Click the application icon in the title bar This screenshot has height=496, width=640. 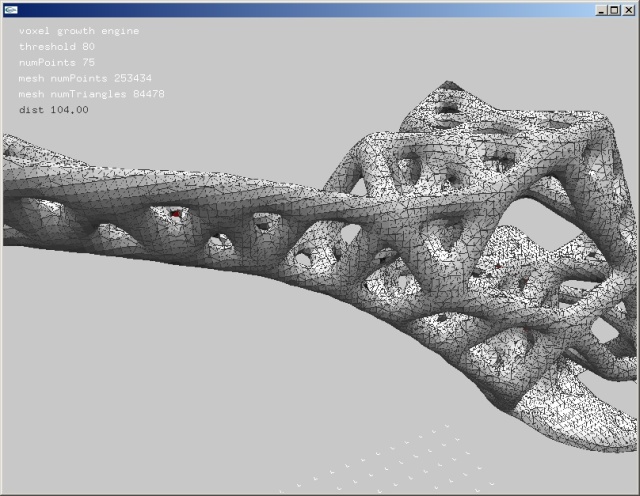click(x=11, y=9)
